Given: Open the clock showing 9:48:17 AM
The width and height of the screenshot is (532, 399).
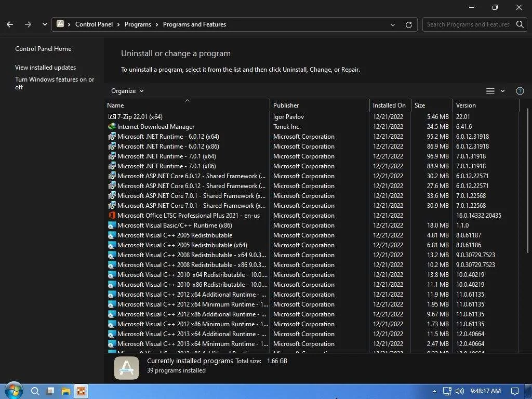Looking at the screenshot, I should coord(486,391).
